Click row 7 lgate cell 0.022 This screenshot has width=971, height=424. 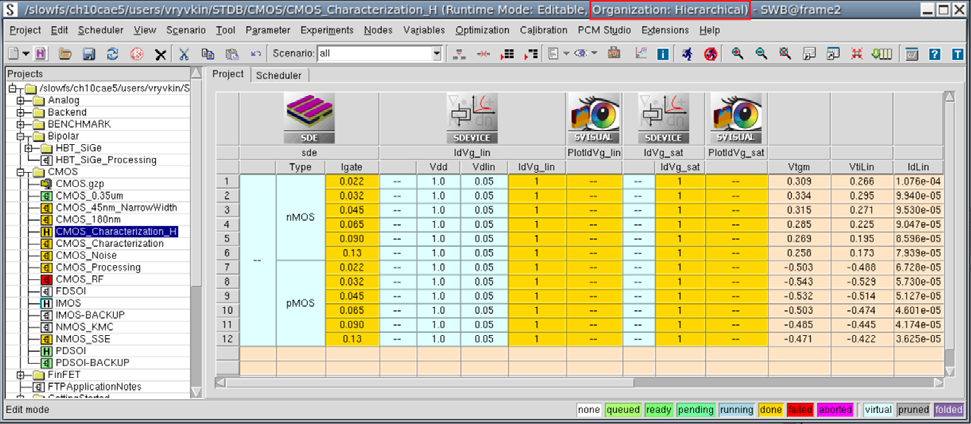351,268
